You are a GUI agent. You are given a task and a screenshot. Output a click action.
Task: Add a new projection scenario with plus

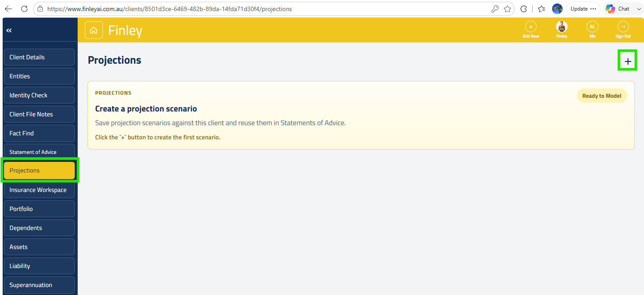[x=628, y=61]
